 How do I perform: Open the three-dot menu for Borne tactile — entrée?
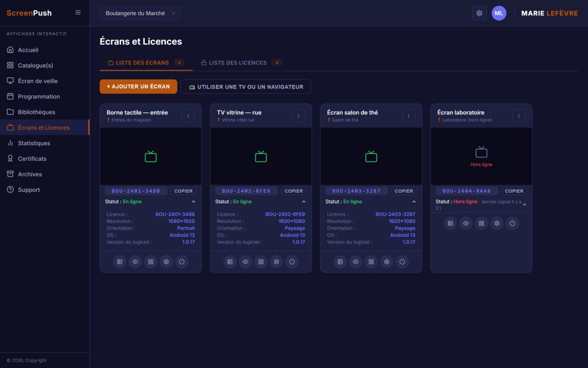[188, 116]
